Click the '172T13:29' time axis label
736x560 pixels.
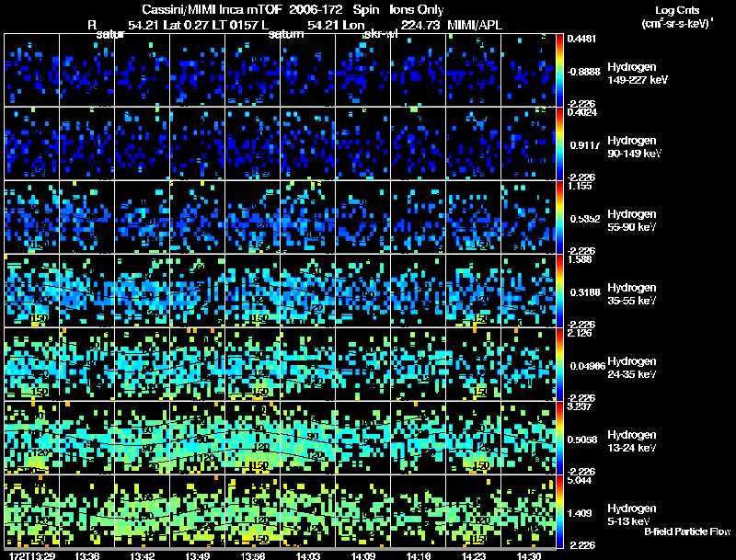point(32,555)
